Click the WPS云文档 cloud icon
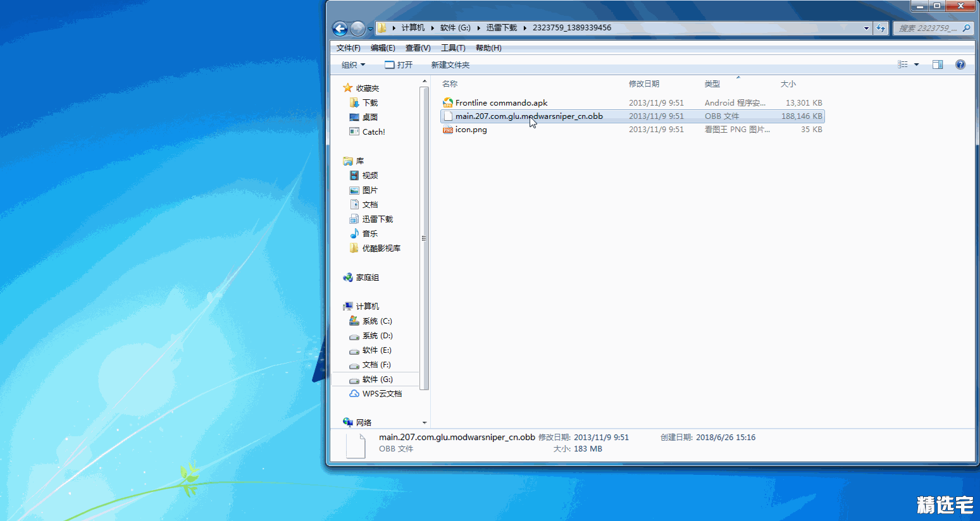The width and height of the screenshot is (980, 521). (x=354, y=393)
